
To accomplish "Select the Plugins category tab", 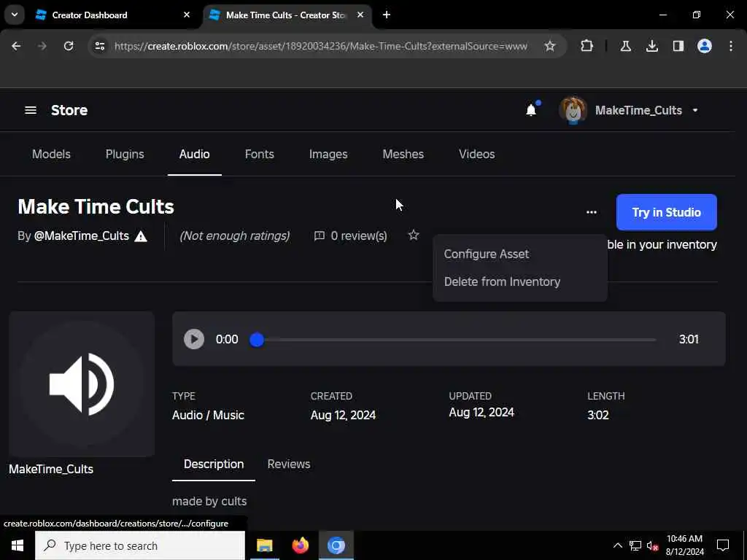I will (125, 155).
